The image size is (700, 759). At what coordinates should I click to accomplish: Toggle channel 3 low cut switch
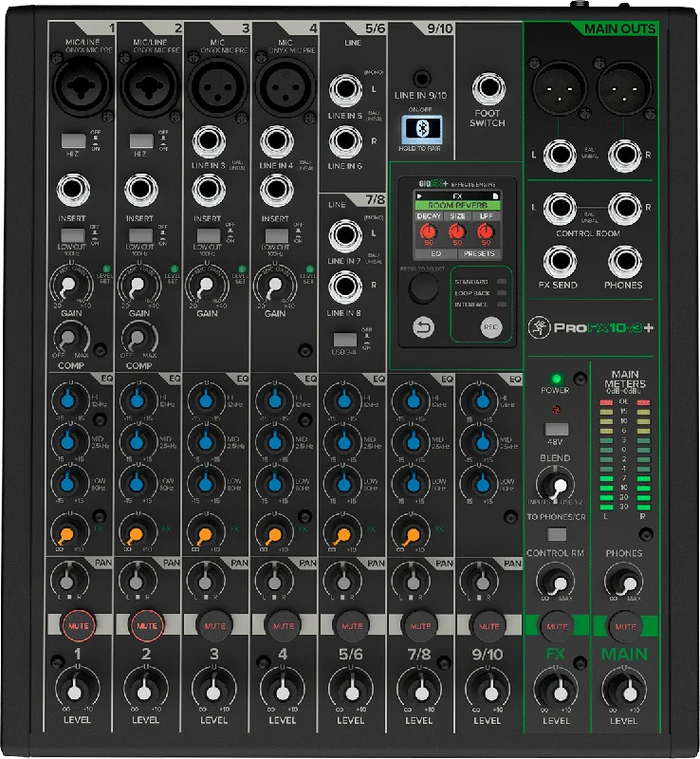click(209, 235)
